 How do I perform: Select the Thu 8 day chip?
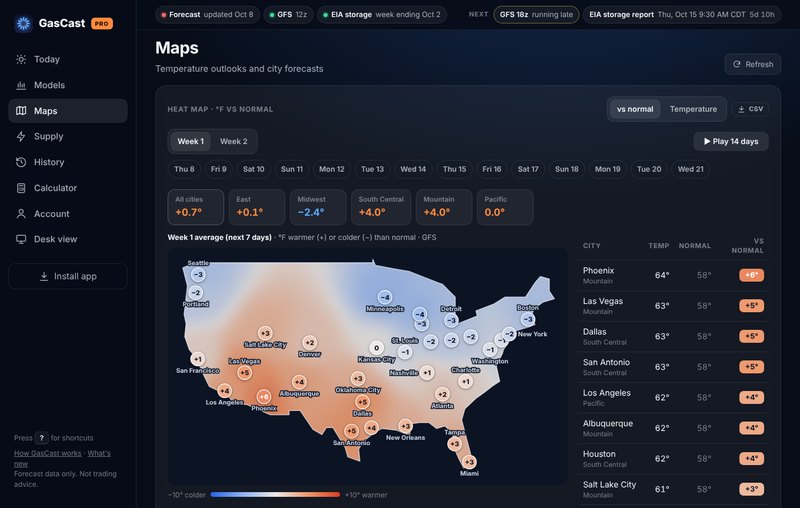184,169
